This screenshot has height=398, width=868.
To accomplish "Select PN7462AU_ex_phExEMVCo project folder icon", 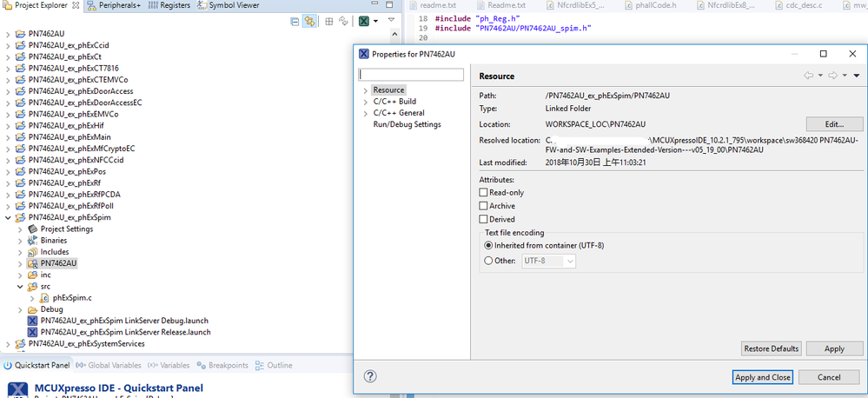I will click(x=20, y=114).
